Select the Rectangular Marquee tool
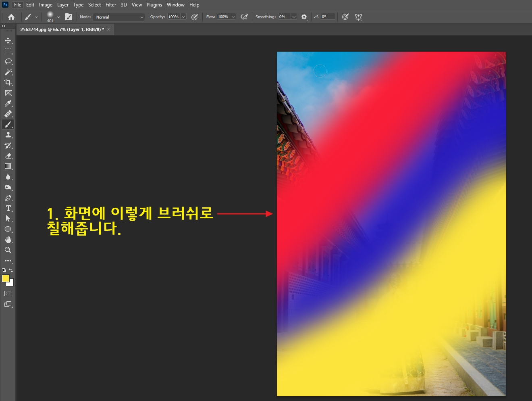532x401 pixels. click(8, 51)
